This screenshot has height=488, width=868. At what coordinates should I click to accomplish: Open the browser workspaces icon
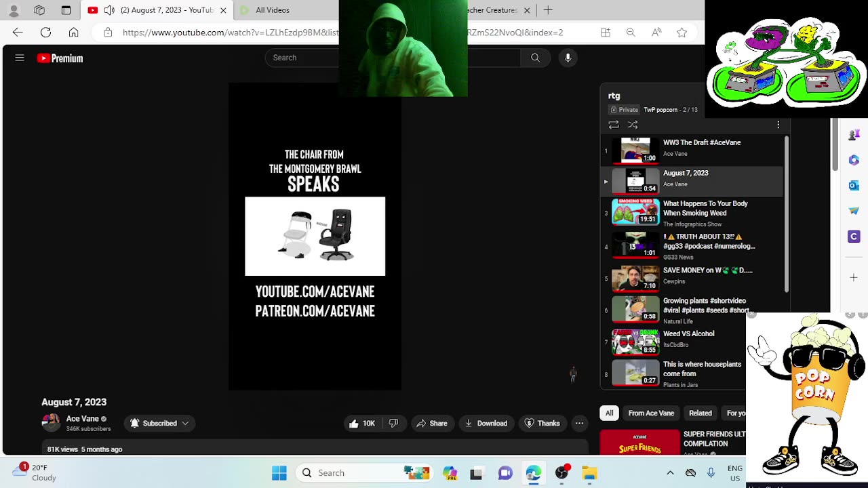click(39, 10)
